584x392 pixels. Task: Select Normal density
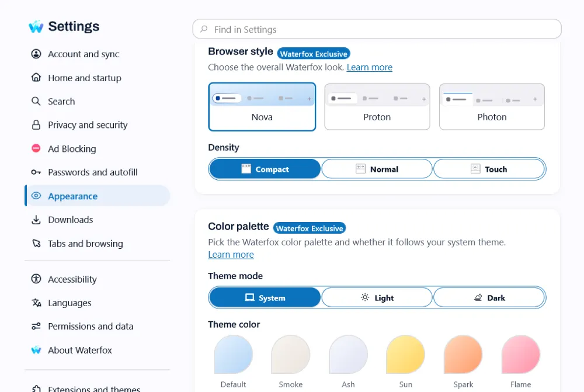click(377, 169)
